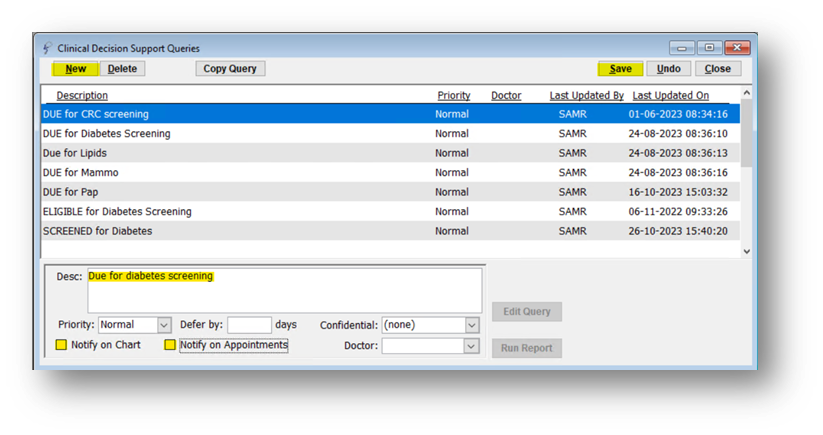
Task: Select the DUE for Pap row
Action: tap(391, 192)
